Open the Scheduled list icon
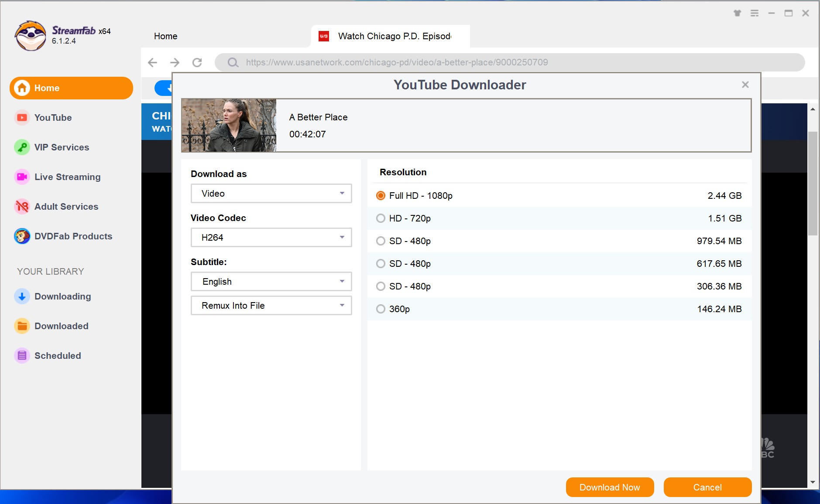This screenshot has height=504, width=820. pos(22,356)
